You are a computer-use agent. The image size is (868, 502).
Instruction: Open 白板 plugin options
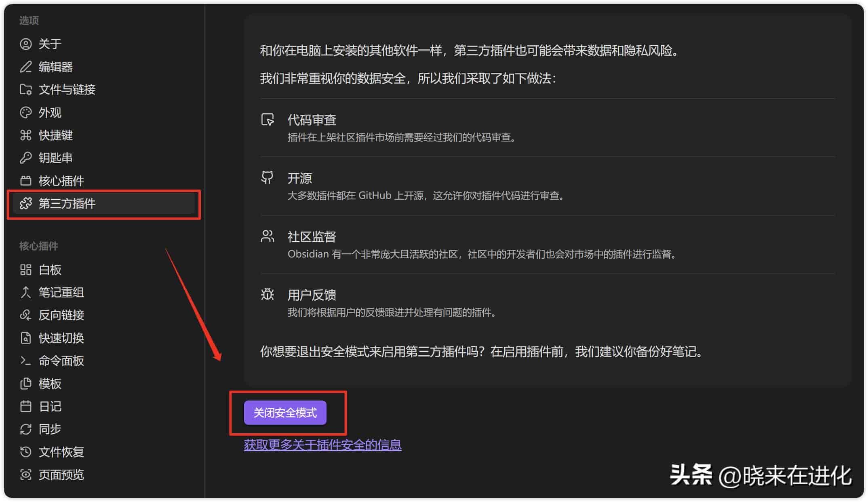104,270
